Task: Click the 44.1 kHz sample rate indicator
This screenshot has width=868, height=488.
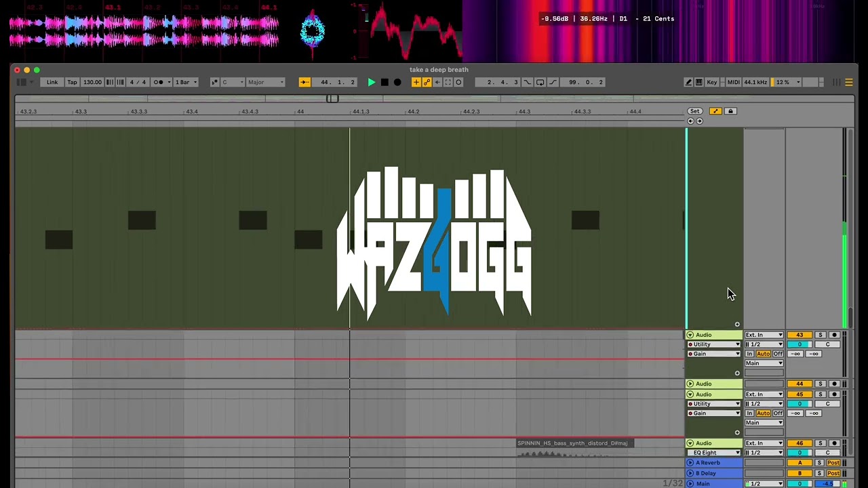Action: 755,82
